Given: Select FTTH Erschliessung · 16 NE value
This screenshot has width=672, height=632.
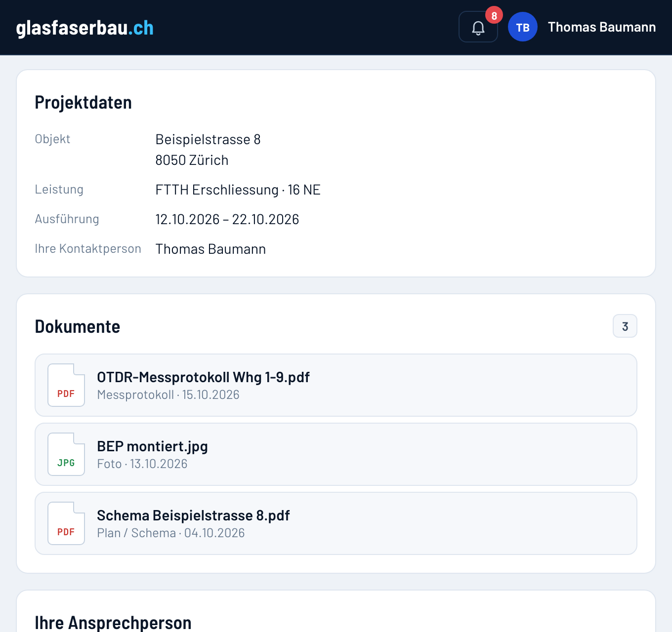Looking at the screenshot, I should (238, 190).
